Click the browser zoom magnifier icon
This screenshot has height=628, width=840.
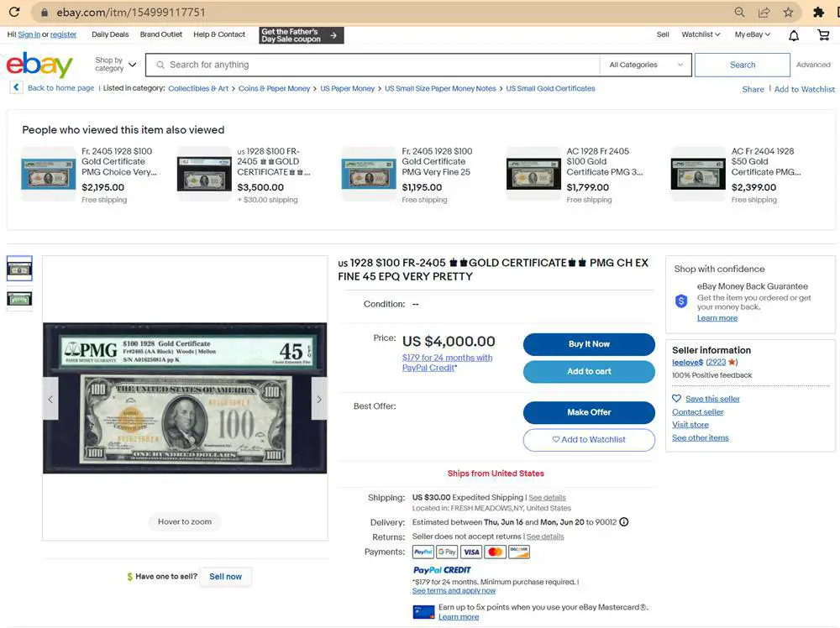[x=739, y=12]
